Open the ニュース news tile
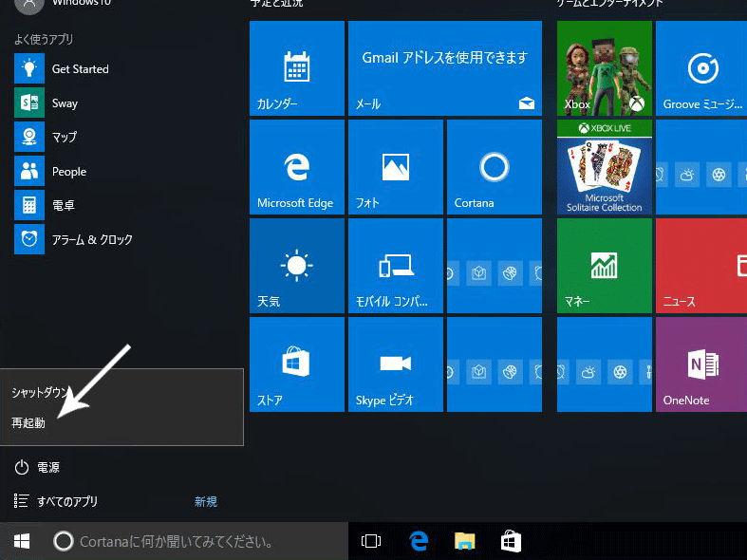The height and width of the screenshot is (560, 747). (x=701, y=266)
